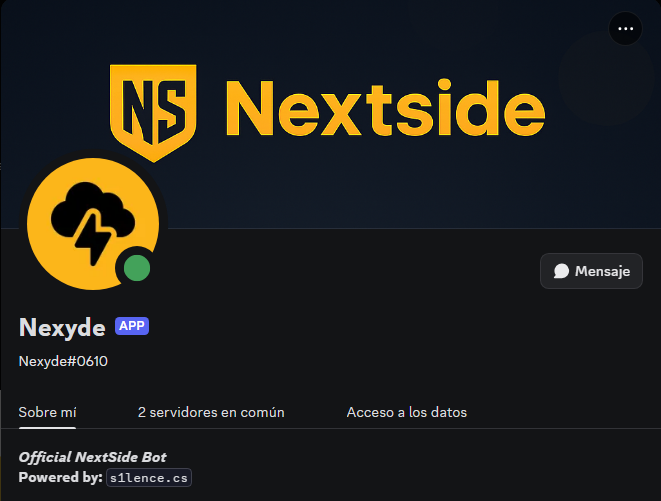
Task: Click the Official NextSide Bot text
Action: click(x=92, y=457)
